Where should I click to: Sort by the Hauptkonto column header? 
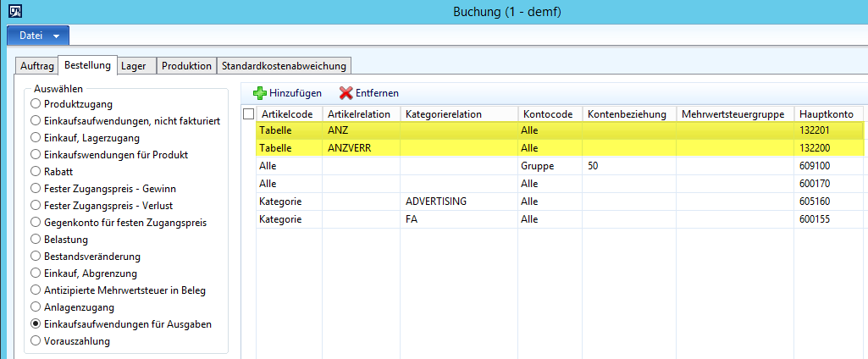point(827,114)
